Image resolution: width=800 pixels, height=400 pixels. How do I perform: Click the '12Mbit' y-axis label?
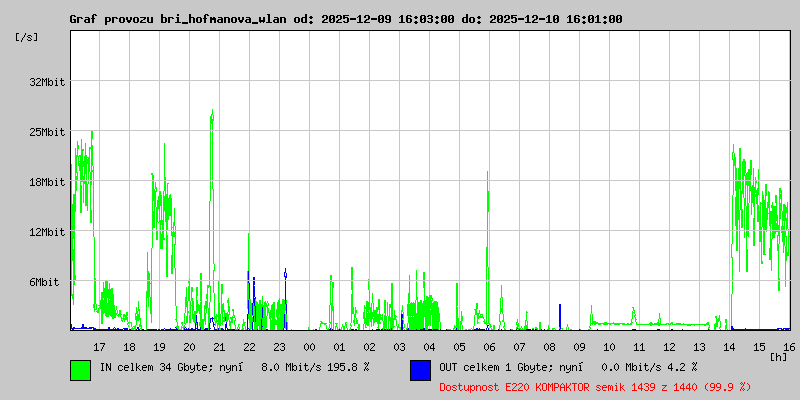point(47,232)
